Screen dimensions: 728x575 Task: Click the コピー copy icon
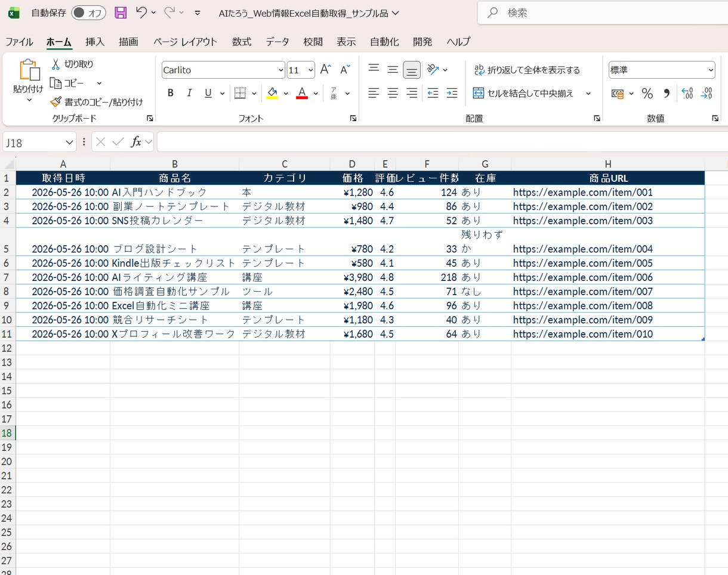pyautogui.click(x=55, y=83)
